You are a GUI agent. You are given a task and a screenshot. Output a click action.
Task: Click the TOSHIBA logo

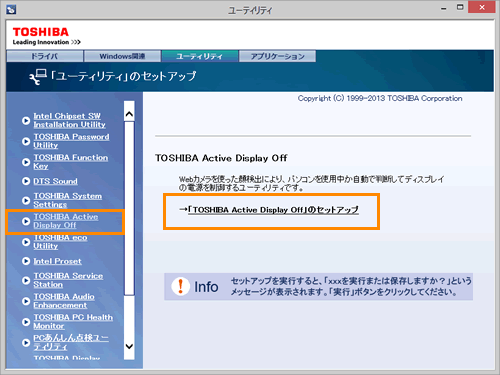[x=41, y=32]
